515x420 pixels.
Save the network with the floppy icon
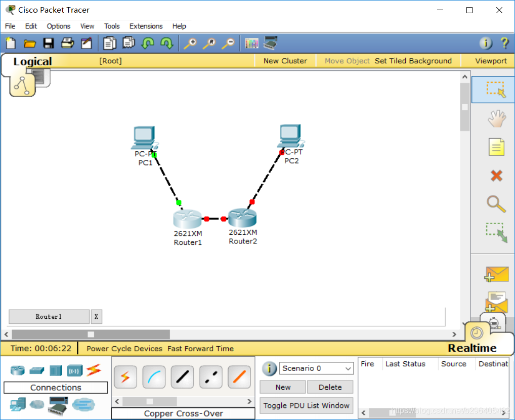[x=49, y=44]
